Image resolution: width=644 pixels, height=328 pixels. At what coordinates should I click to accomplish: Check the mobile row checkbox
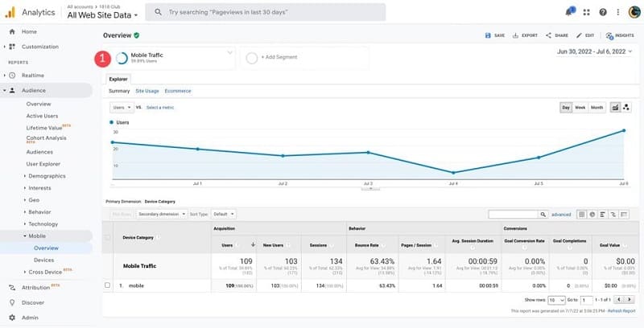(x=108, y=285)
